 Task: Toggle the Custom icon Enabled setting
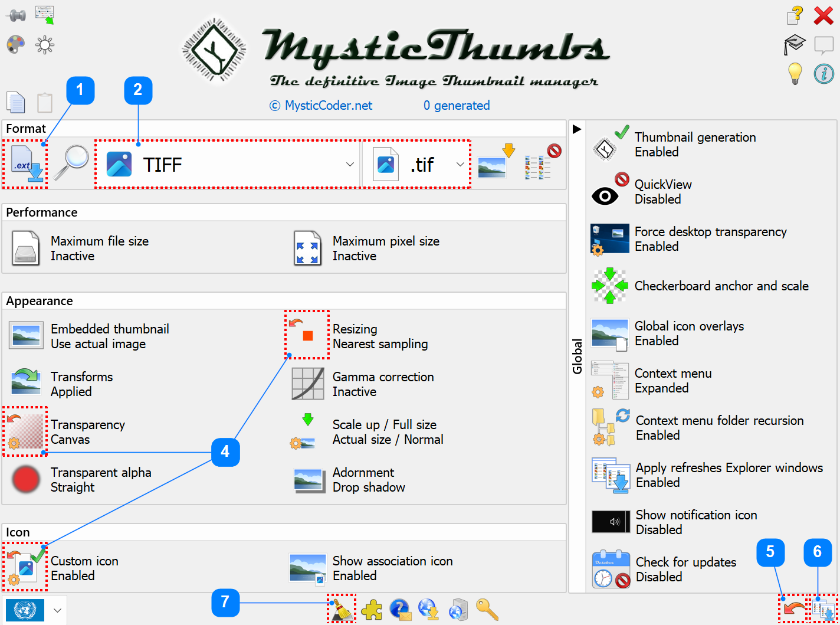pyautogui.click(x=63, y=568)
